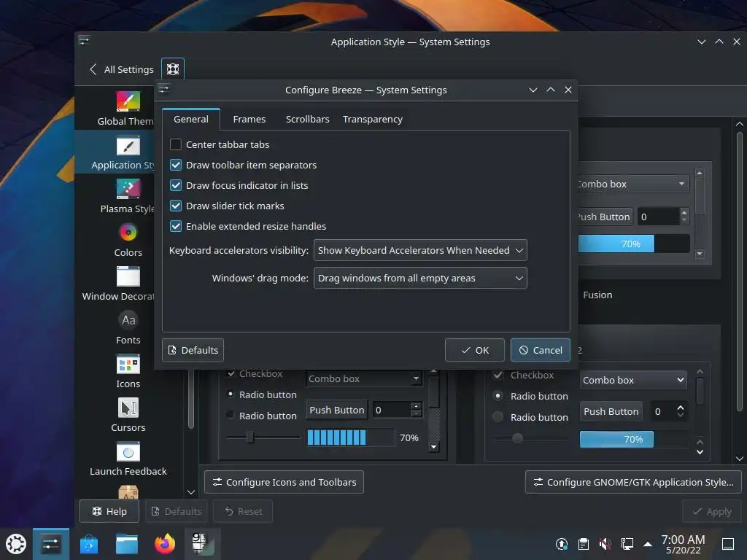The height and width of the screenshot is (560, 747).
Task: Open the System Settings window menu icon
Action: (85, 41)
